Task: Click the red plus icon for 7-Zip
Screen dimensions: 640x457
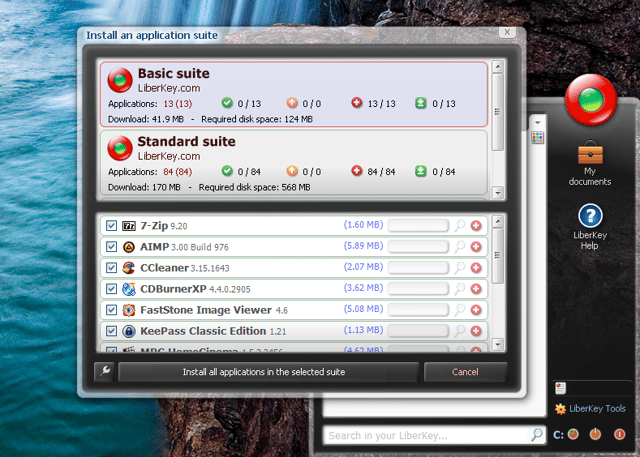Action: point(476,226)
